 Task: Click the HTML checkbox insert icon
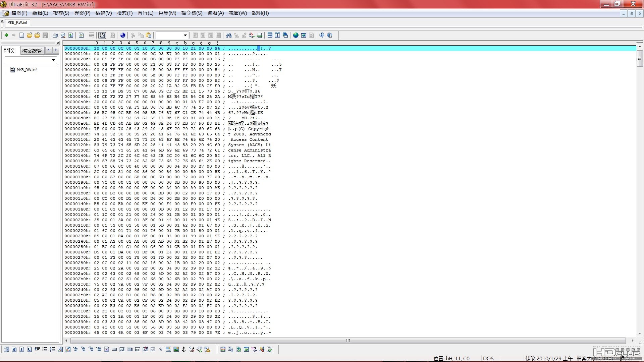coord(153,350)
